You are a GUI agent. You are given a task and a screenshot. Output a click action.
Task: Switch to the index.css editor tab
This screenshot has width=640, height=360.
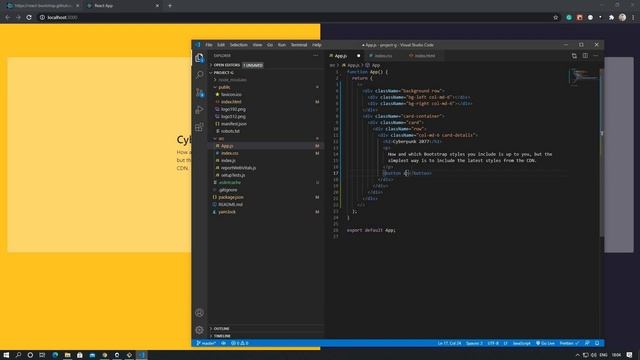click(x=383, y=56)
